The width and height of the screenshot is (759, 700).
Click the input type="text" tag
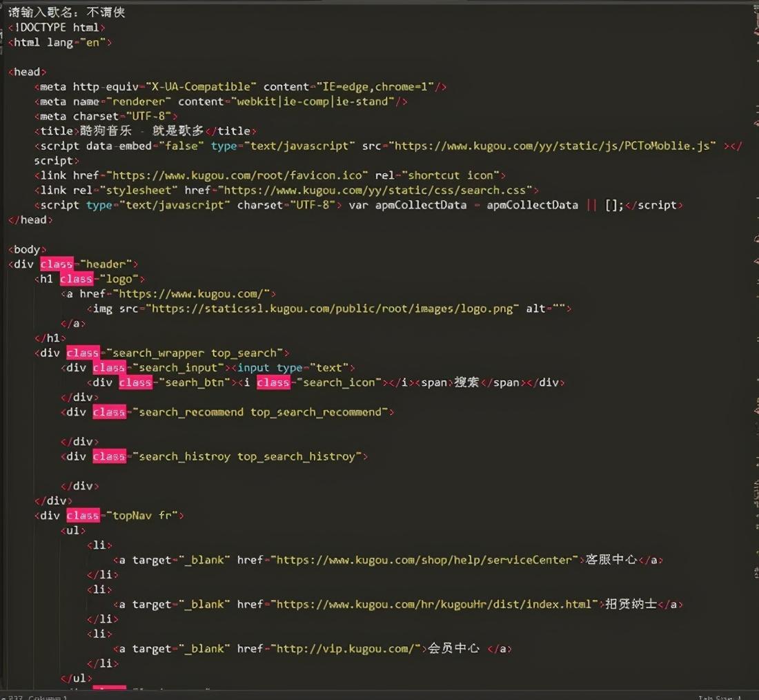coord(293,368)
